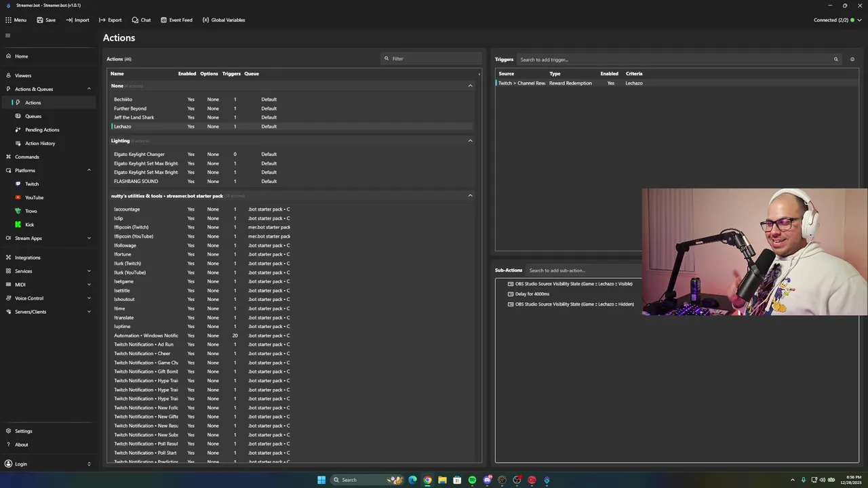868x488 pixels.
Task: Select the Bechiiito action row
Action: point(292,100)
